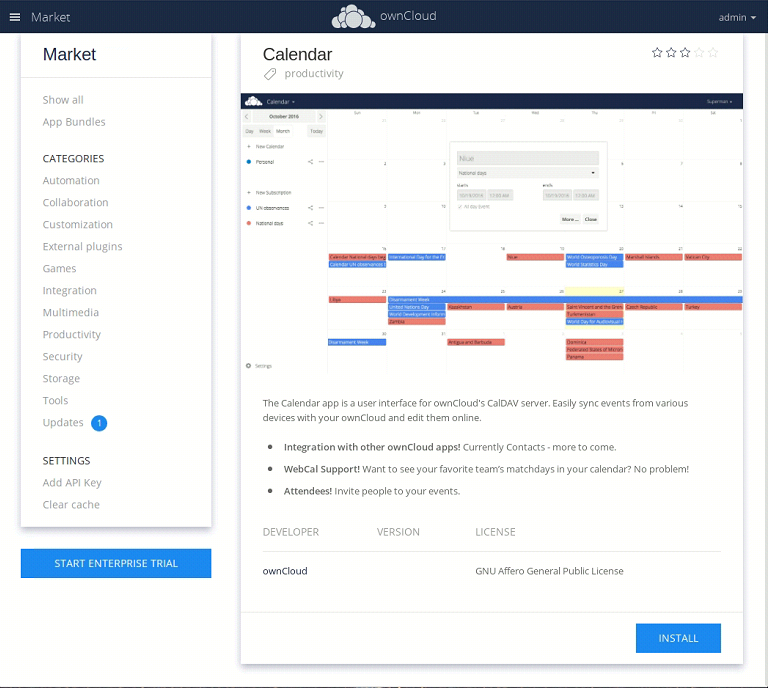Browse the External plugins category
The image size is (768, 688).
pos(82,247)
